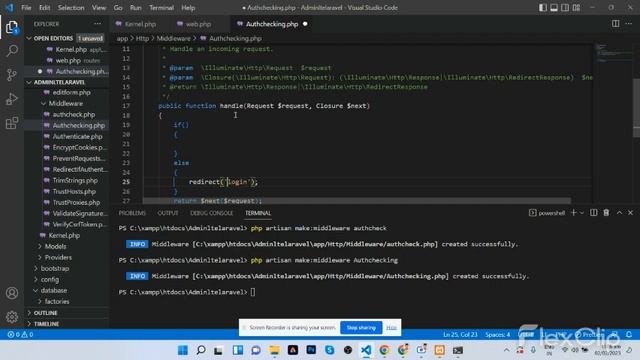
Task: Open the Terminal menu
Action: pyautogui.click(x=161, y=7)
